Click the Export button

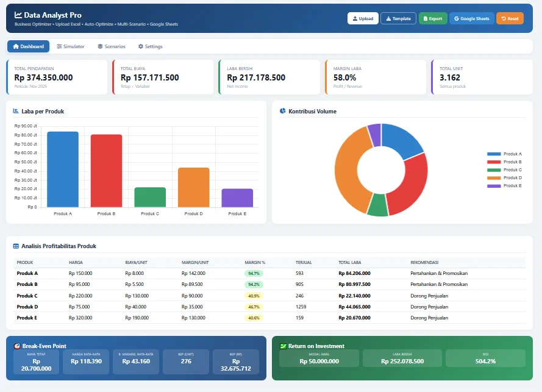[433, 19]
